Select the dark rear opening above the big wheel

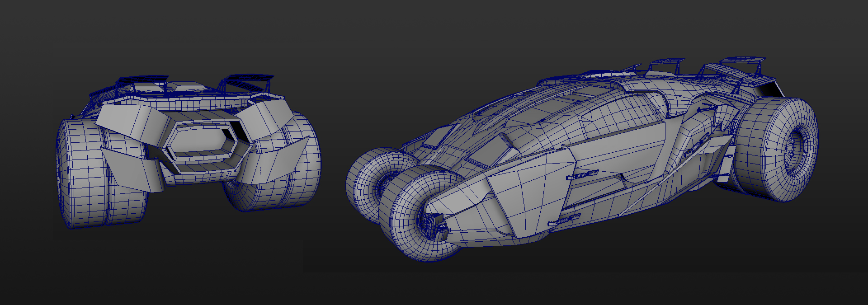pos(771,90)
